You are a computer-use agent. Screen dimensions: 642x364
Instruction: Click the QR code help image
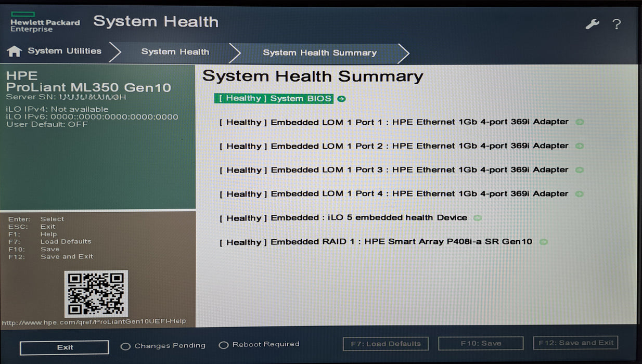tap(96, 294)
